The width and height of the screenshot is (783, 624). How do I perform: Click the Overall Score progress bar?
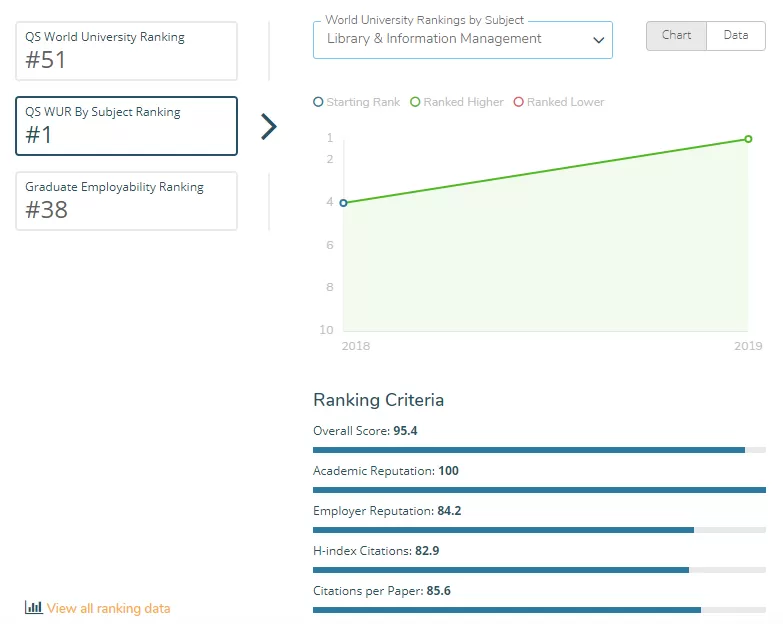point(539,450)
